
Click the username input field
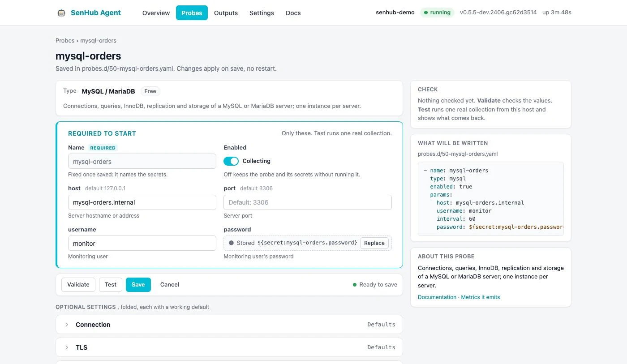142,244
